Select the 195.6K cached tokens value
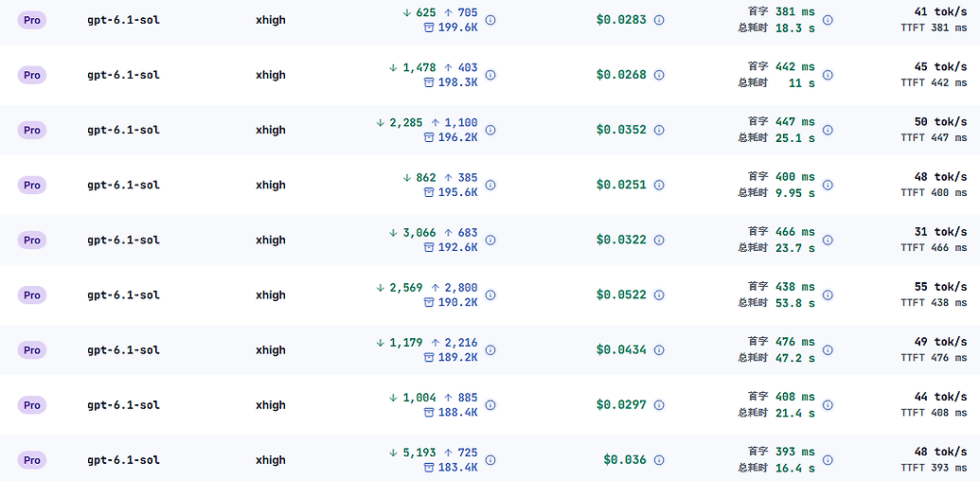 (x=457, y=192)
